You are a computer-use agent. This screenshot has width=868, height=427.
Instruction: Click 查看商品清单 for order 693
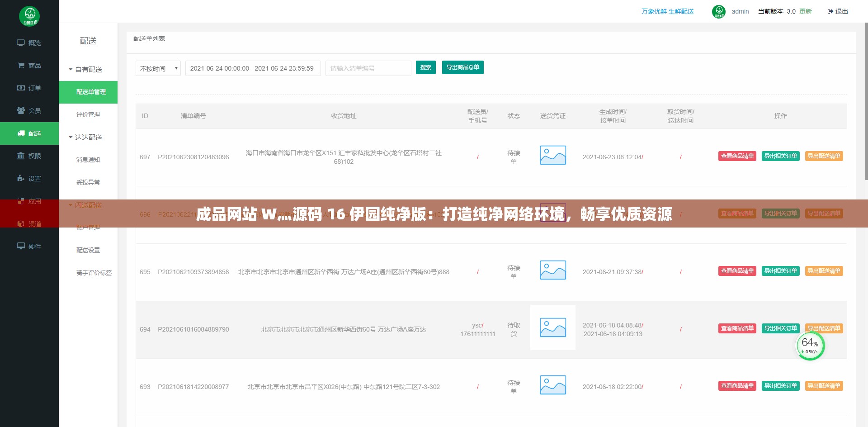(737, 386)
